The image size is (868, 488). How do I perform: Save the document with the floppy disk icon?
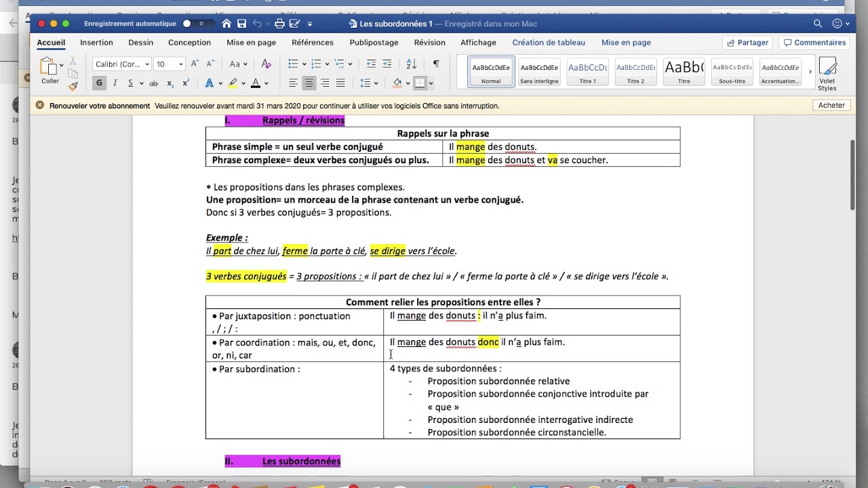(x=241, y=24)
